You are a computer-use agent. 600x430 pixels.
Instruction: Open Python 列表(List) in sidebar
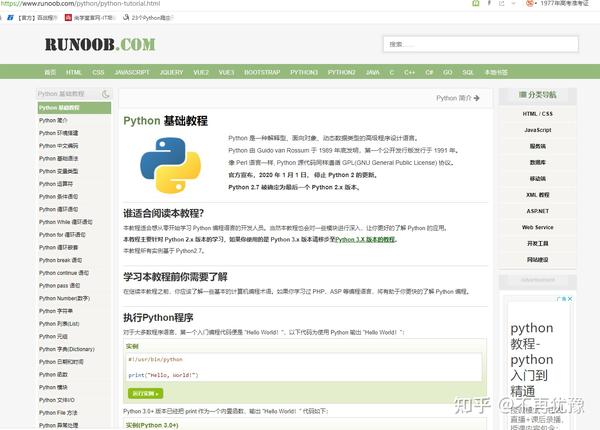tap(59, 324)
